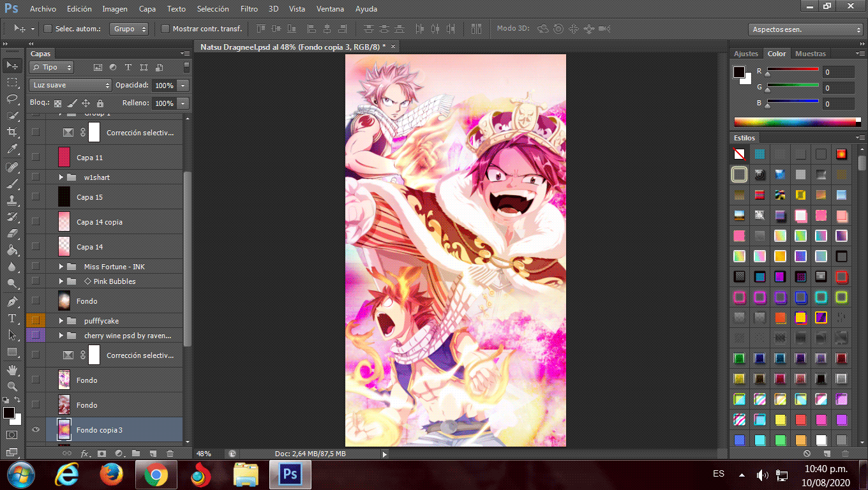Hide the Fondo copia 3 layer eye

point(36,430)
